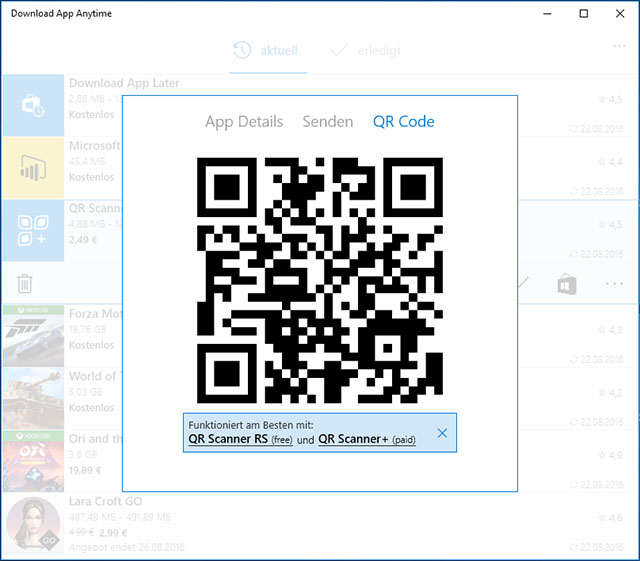Click the 19,89 € price of Ori

click(85, 470)
